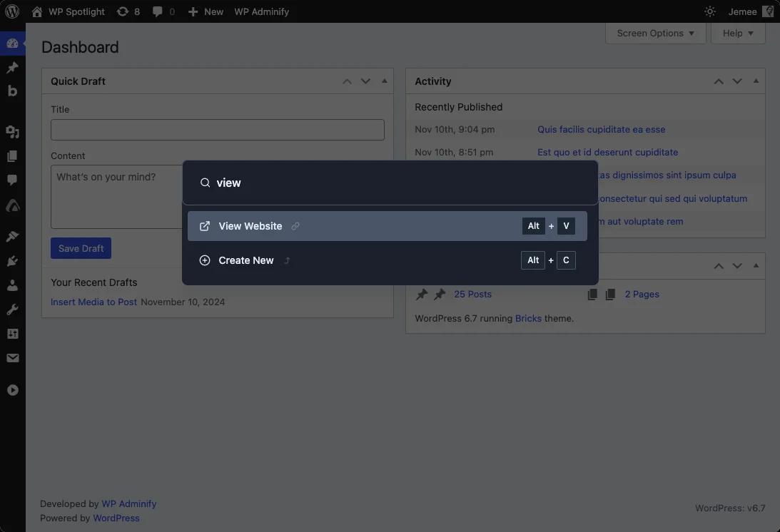Open the Dashboard gauge icon in the sidebar
The height and width of the screenshot is (532, 780).
click(x=12, y=43)
